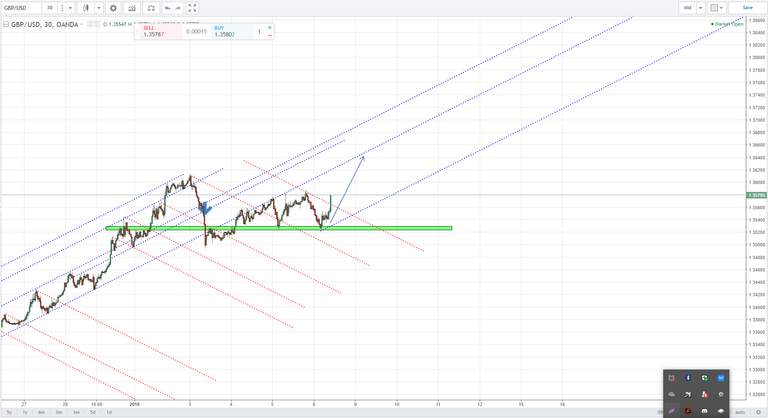Select the thick blue down arrow marker

205,208
